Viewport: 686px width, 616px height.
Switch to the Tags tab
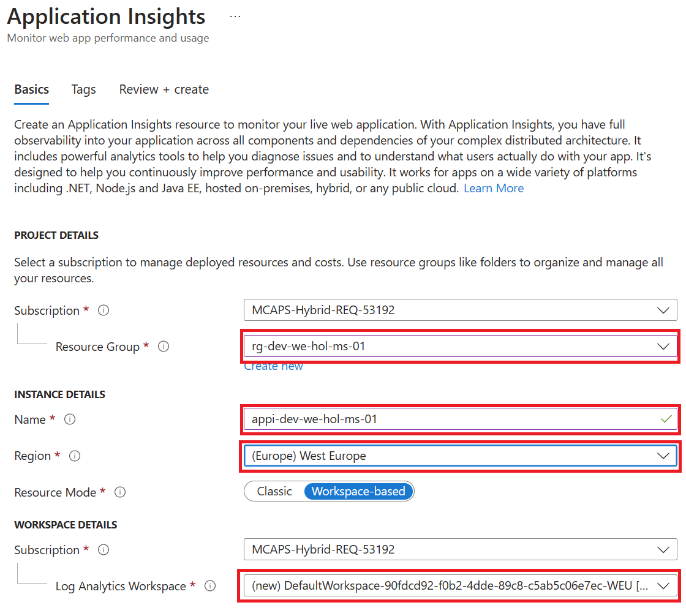point(83,89)
